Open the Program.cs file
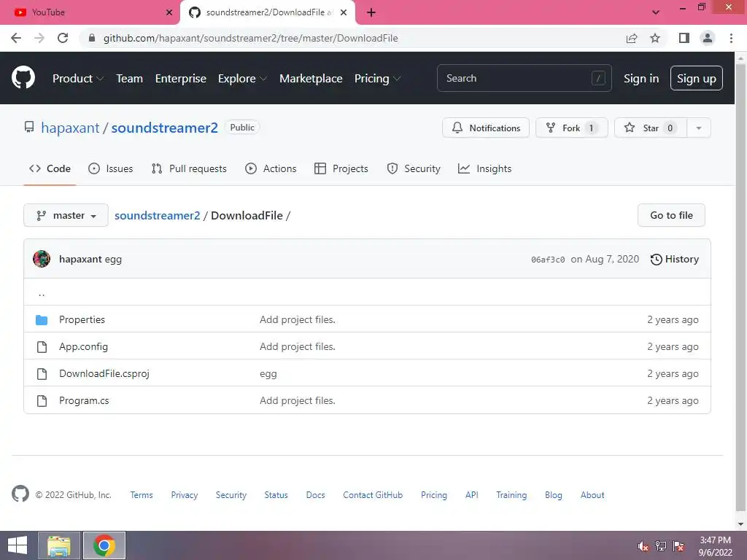747x560 pixels. 84,401
